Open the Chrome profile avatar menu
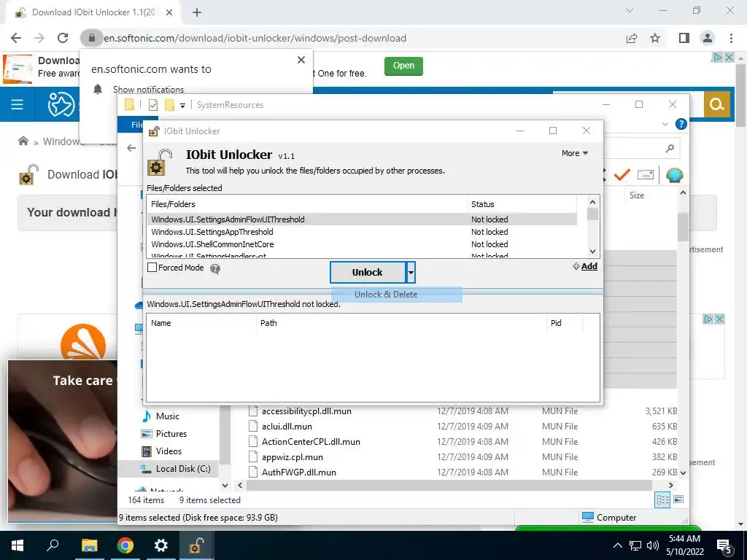This screenshot has width=747, height=560. (x=708, y=38)
